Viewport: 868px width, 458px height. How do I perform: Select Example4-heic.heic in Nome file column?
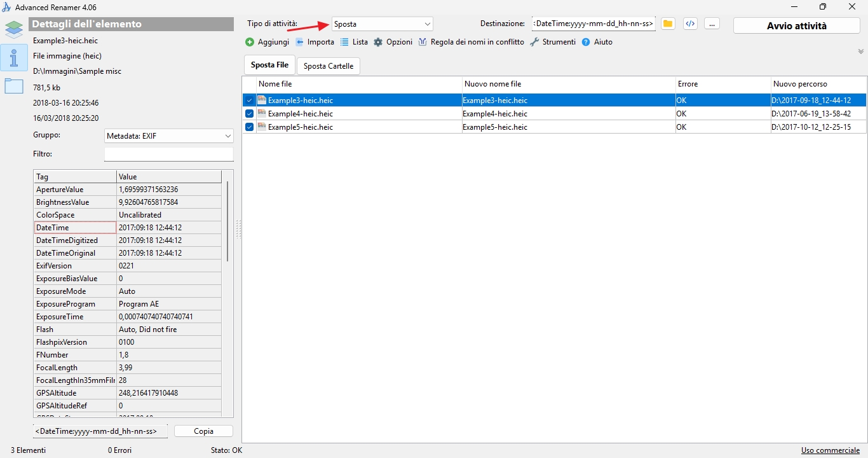301,114
